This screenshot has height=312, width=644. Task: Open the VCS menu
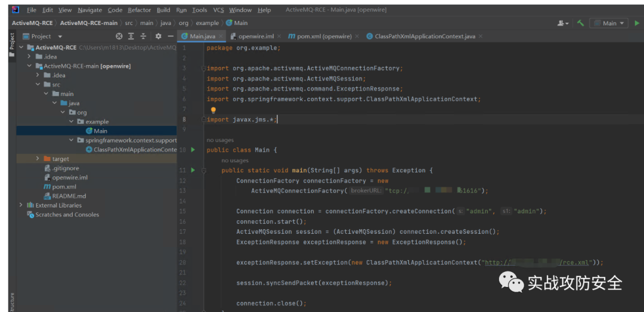coord(218,10)
